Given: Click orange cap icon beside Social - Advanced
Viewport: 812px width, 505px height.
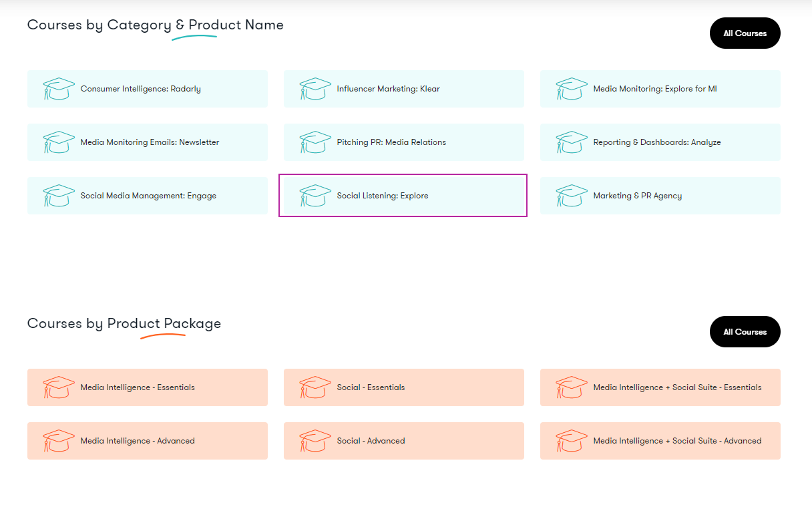Looking at the screenshot, I should 315,441.
